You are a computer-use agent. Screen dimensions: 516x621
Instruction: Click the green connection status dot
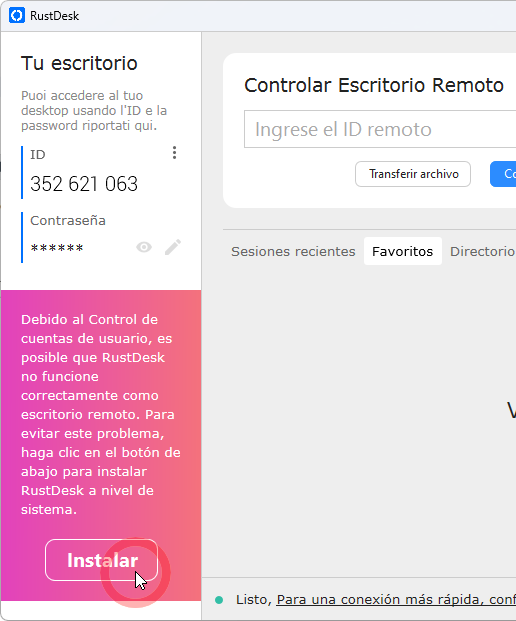pos(219,600)
